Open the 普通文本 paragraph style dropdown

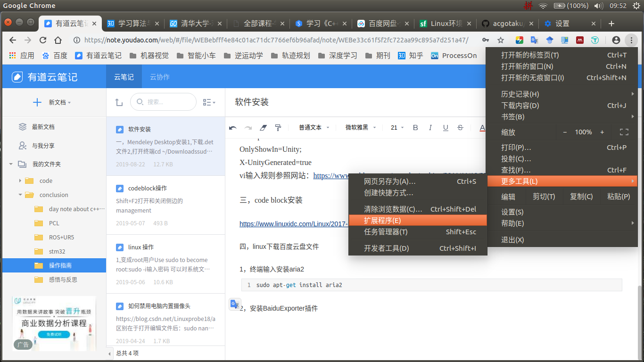[314, 127]
